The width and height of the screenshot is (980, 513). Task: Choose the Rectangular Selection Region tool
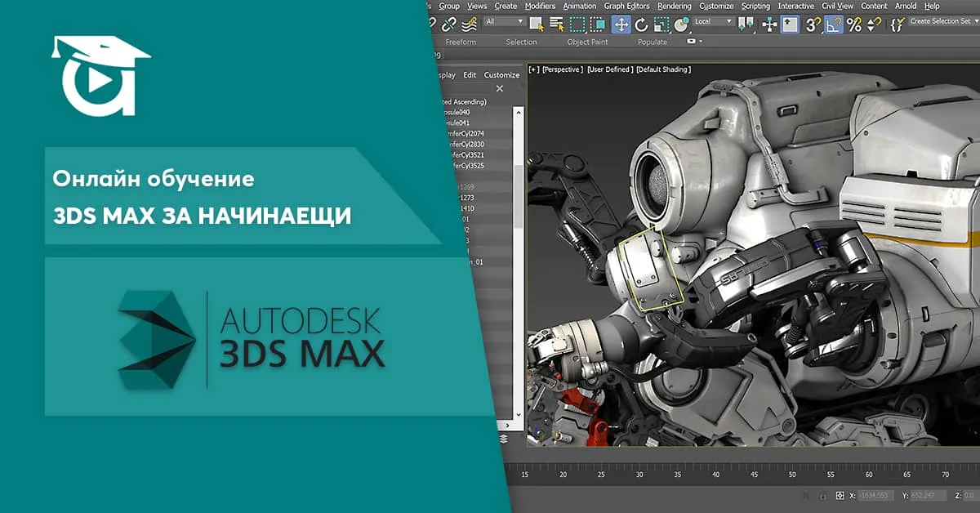coord(577,24)
